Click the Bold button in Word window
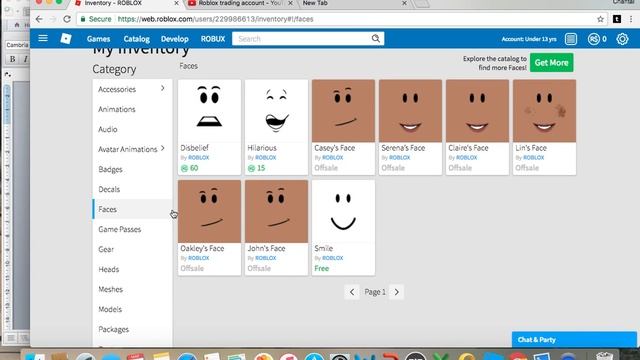This screenshot has height=360, width=640. tap(13, 59)
